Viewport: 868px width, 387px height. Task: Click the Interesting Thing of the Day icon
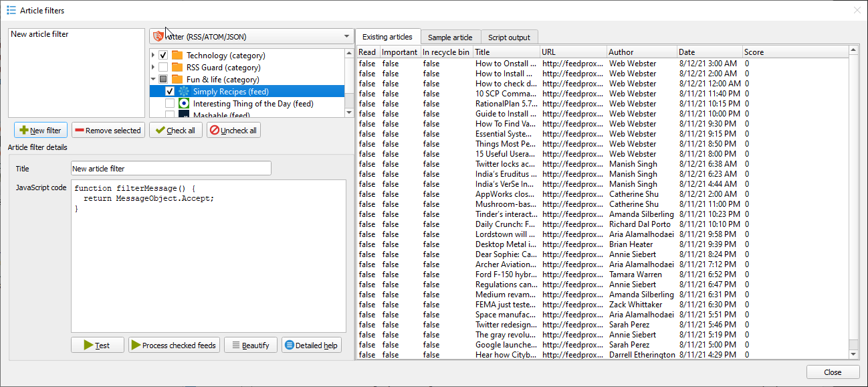[183, 104]
